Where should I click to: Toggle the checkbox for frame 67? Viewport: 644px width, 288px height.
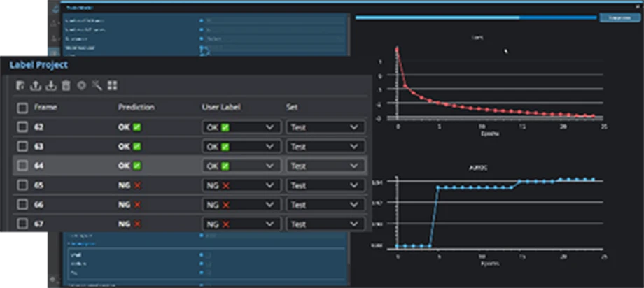22,224
